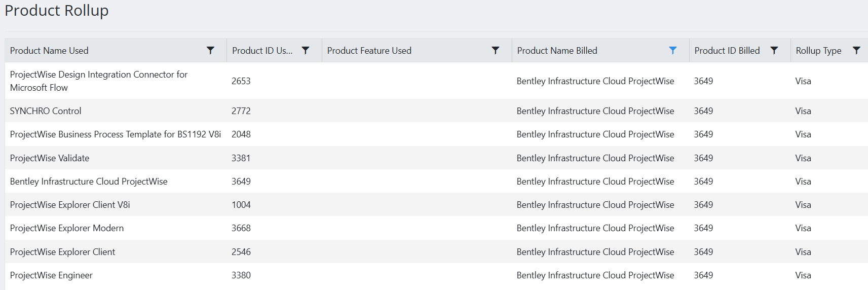This screenshot has width=868, height=290.
Task: Open active blue filter on Product Name Billed
Action: tap(673, 50)
